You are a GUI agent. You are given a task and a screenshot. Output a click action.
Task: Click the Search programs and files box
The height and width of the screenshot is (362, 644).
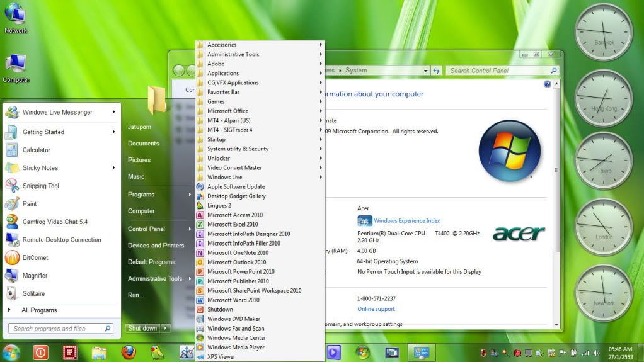pyautogui.click(x=60, y=329)
